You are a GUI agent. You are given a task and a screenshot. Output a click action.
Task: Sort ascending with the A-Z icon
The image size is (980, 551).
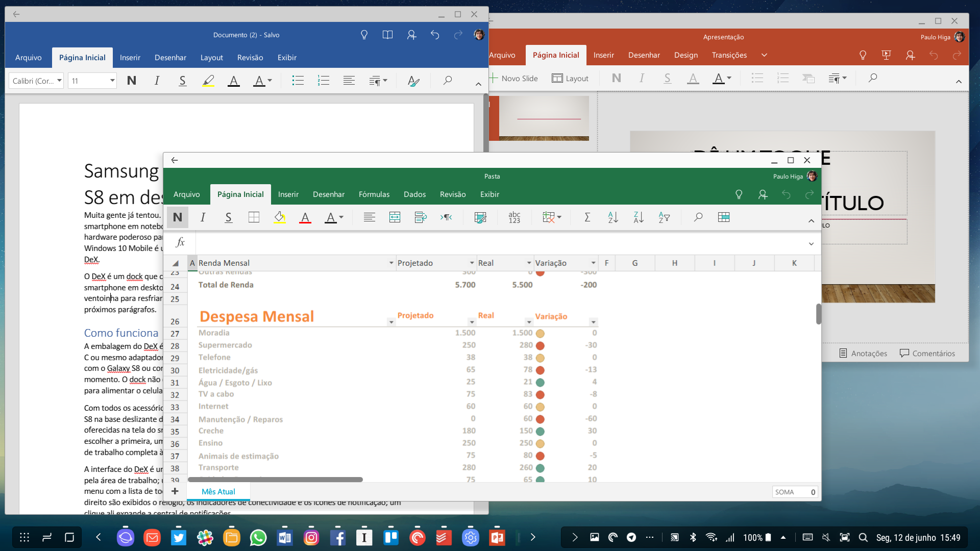613,217
